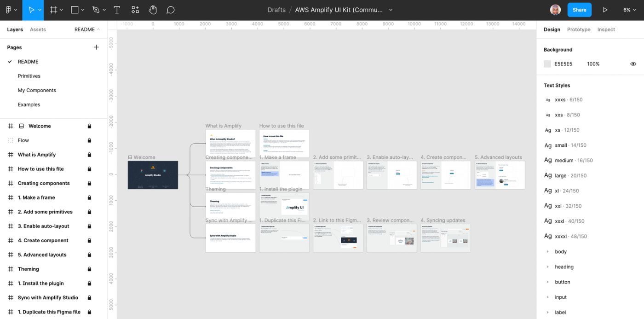Toggle background visibility eye icon
The width and height of the screenshot is (644, 319).
click(633, 64)
